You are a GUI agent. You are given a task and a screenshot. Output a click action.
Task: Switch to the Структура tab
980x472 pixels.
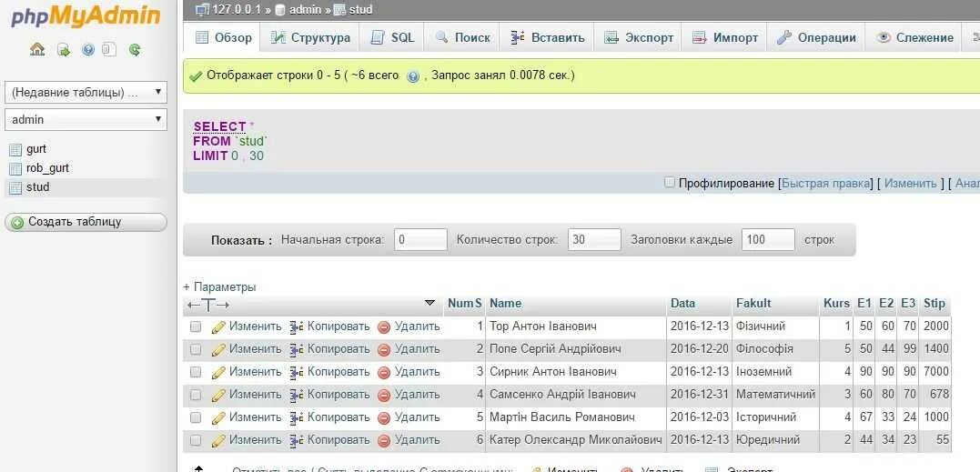(310, 37)
